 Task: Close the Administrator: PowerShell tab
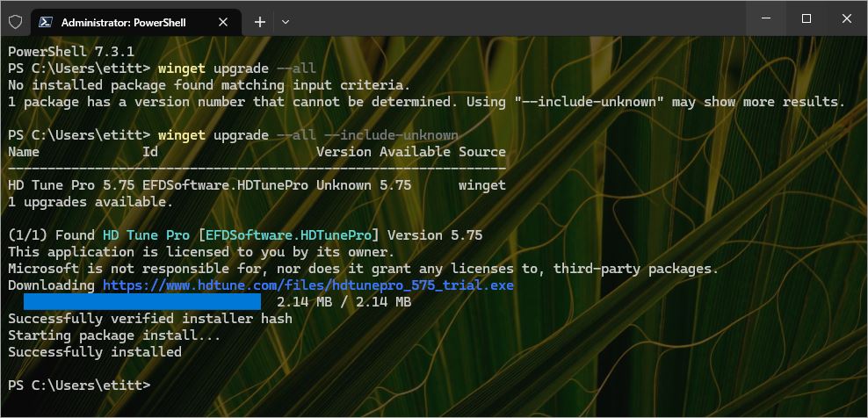227,22
